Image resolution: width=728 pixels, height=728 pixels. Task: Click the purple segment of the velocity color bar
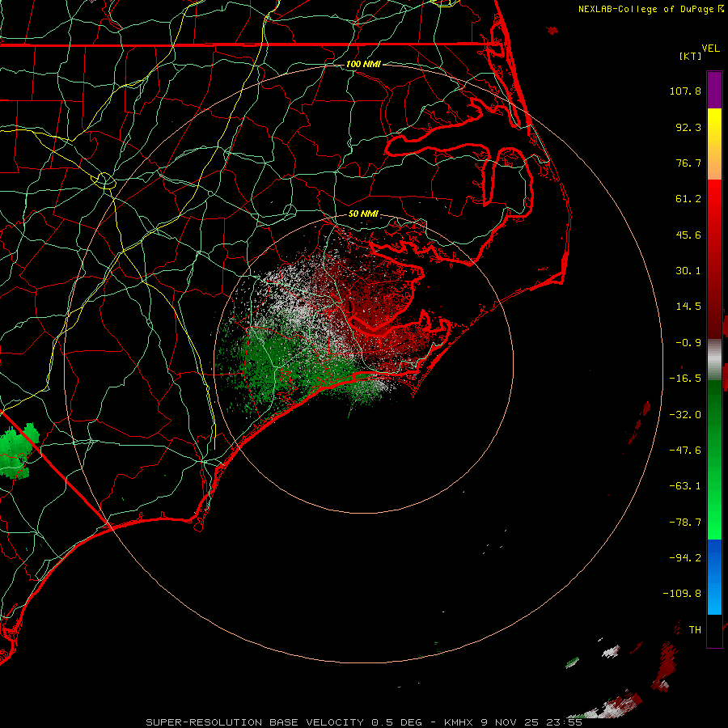(x=714, y=90)
